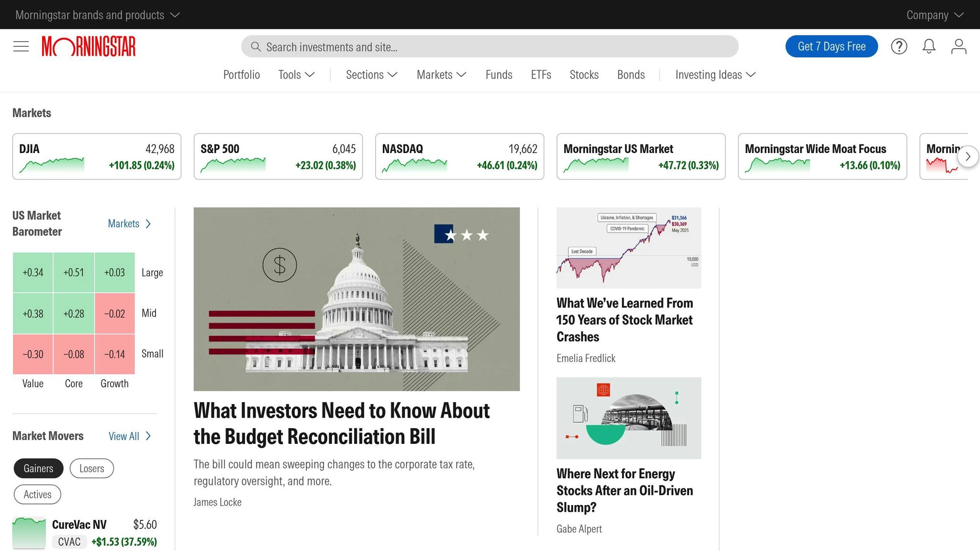Go to the Funds nav item
This screenshot has height=551, width=980.
point(499,75)
